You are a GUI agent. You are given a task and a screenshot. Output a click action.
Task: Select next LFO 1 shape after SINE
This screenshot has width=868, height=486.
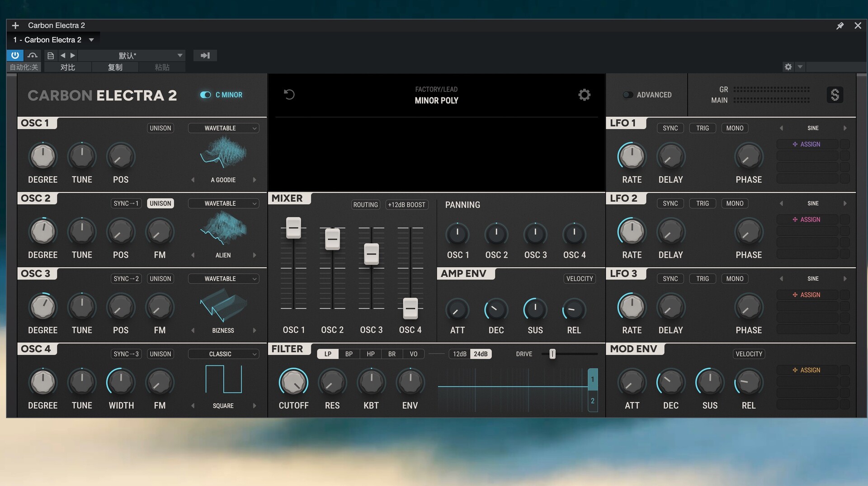845,128
